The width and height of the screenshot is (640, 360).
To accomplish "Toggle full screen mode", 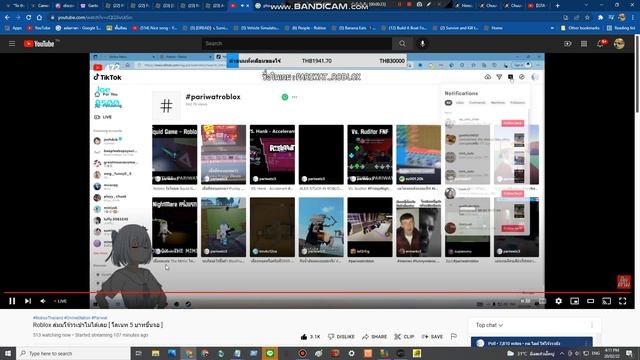I will pyautogui.click(x=622, y=301).
